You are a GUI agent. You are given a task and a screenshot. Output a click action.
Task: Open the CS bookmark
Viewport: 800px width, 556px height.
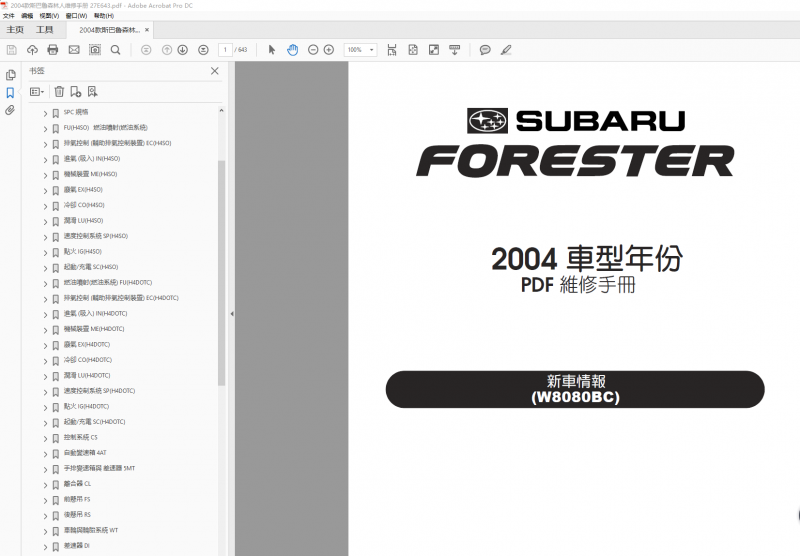[x=81, y=438]
